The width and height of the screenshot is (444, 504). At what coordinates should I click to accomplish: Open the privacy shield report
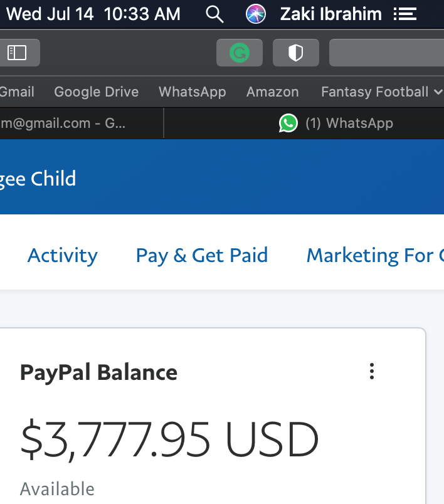coord(295,53)
